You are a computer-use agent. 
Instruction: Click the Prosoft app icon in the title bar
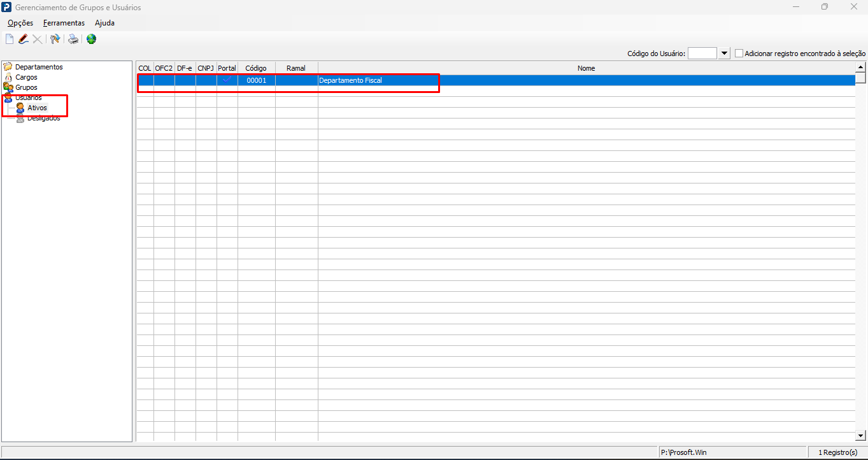[7, 7]
